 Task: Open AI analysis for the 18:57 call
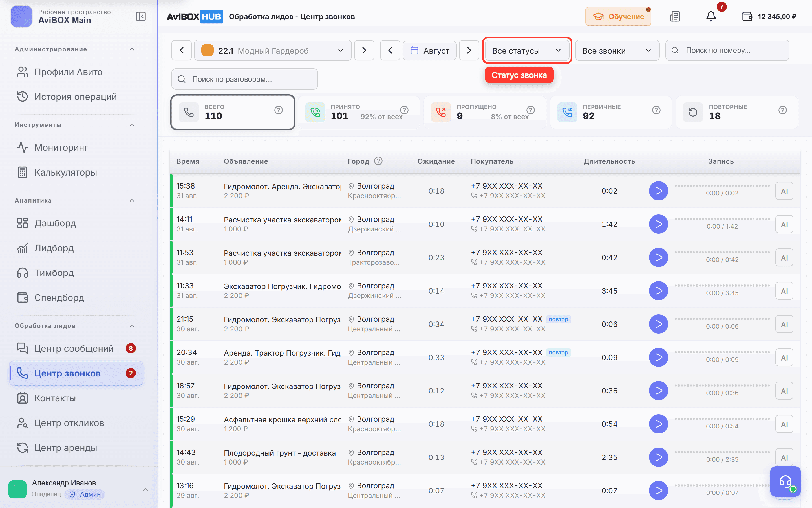784,391
